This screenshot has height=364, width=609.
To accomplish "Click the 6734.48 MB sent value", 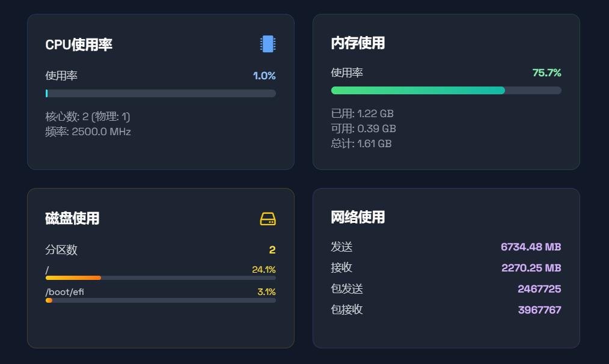I will [531, 246].
